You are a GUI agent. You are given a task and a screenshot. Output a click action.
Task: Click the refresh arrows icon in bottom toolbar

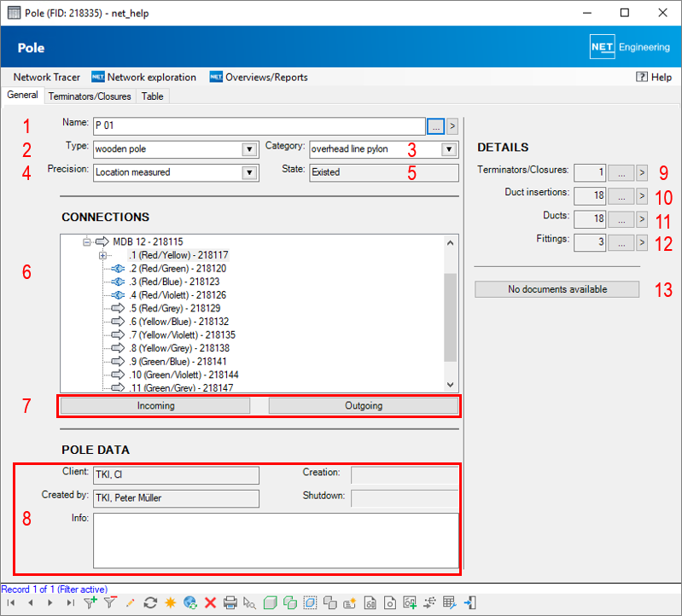click(150, 603)
